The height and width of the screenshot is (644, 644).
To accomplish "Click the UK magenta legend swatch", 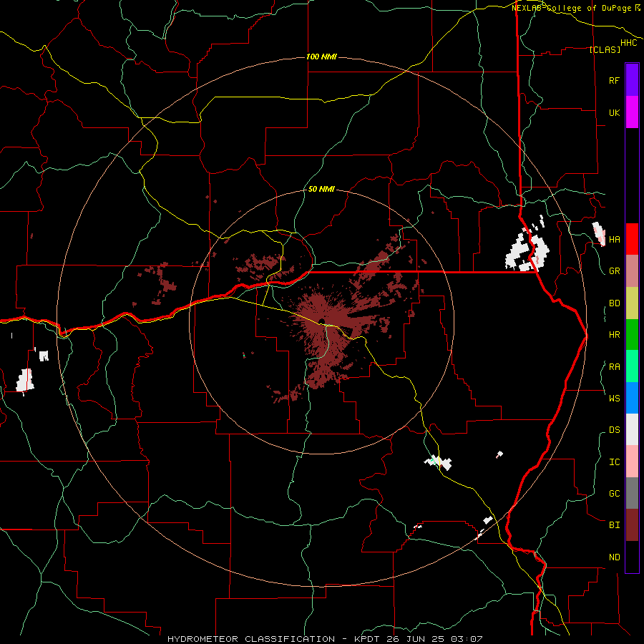I will click(x=632, y=112).
